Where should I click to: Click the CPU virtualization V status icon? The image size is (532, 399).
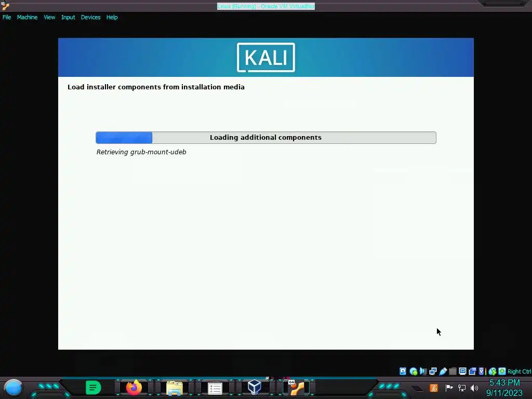[482, 371]
